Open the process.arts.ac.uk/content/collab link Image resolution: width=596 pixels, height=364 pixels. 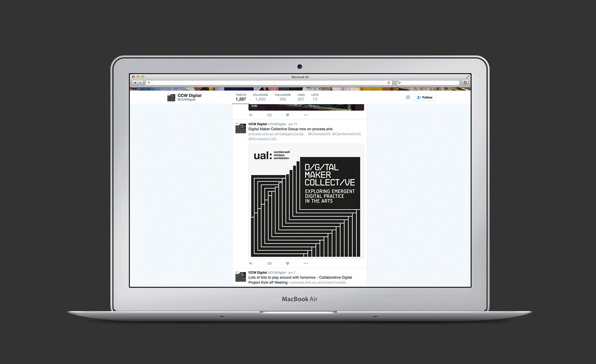(x=320, y=282)
